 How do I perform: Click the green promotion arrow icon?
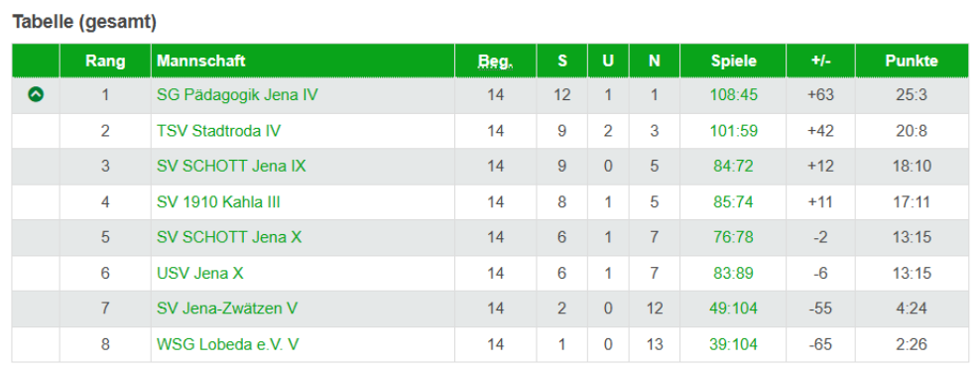[x=36, y=95]
